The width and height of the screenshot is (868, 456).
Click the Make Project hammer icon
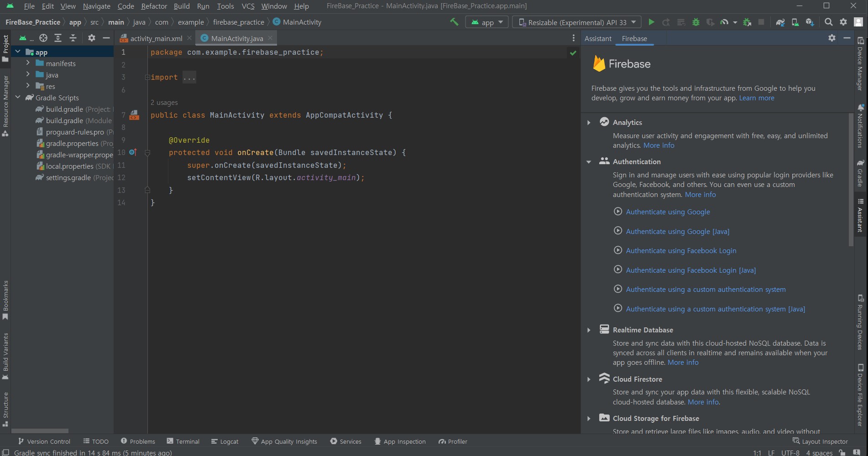[x=454, y=22]
